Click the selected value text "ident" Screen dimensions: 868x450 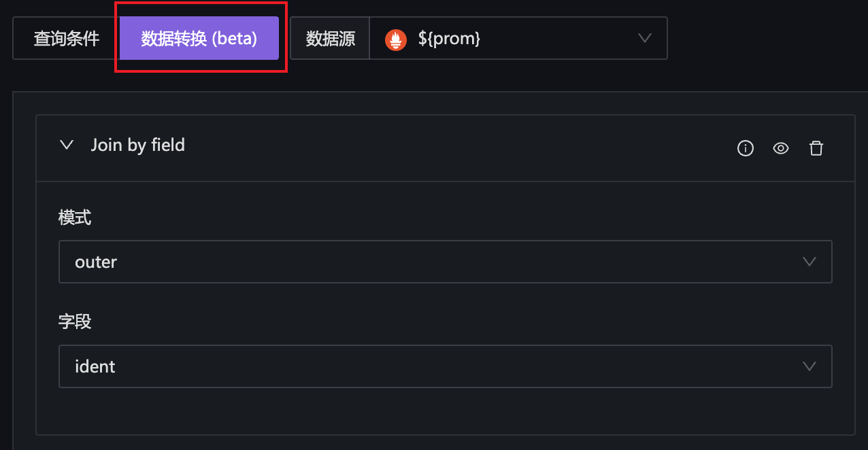[95, 366]
